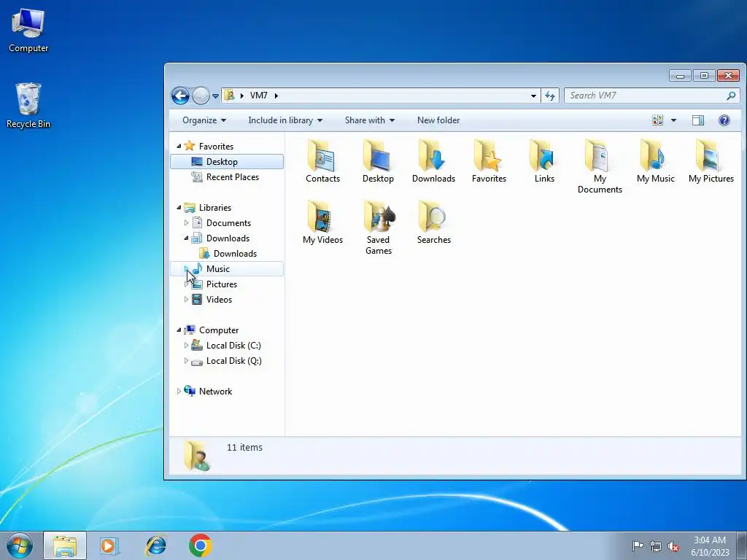Select Desktop under Favorites
This screenshot has height=560, width=747.
click(227, 161)
